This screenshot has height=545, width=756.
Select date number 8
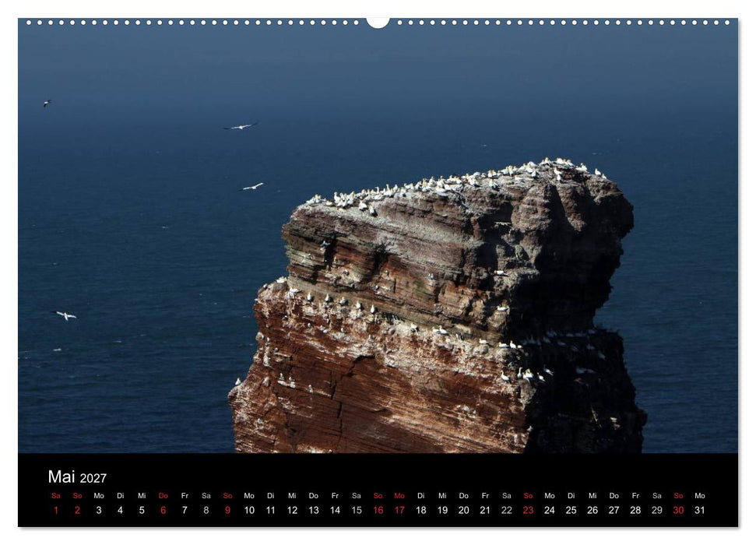pos(206,510)
